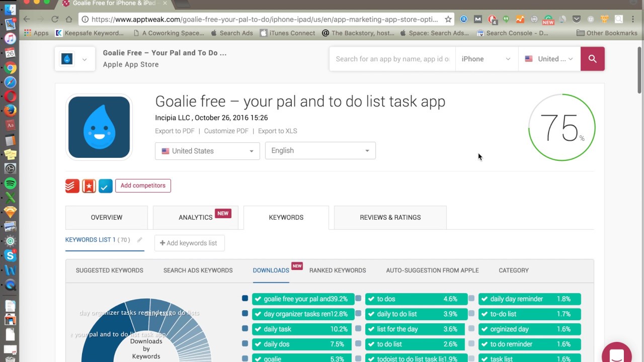Select Auto-Suggestion From Apple sub-tab

432,270
